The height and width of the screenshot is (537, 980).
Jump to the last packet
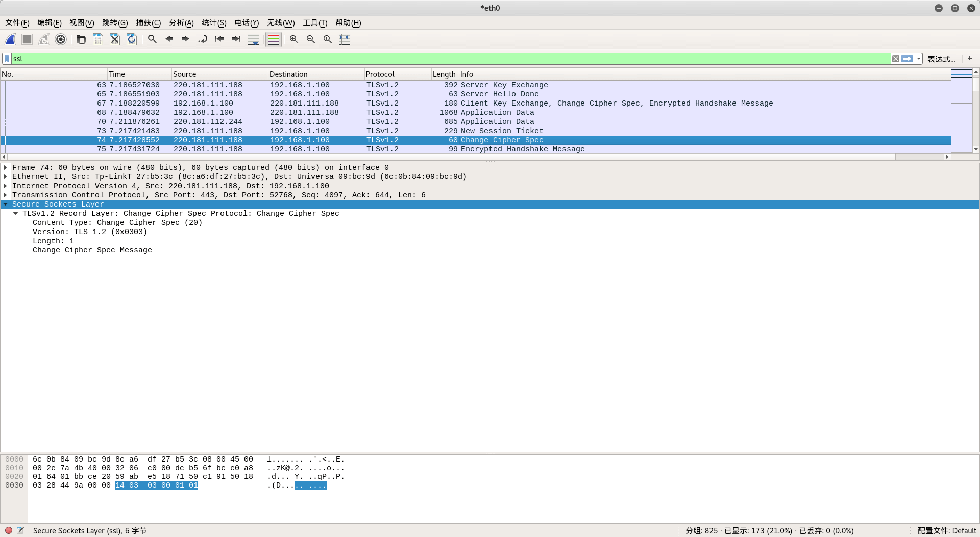pos(236,39)
